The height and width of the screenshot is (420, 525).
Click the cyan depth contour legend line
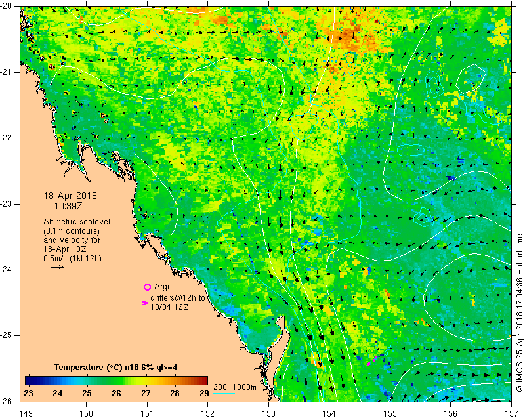coord(224,394)
